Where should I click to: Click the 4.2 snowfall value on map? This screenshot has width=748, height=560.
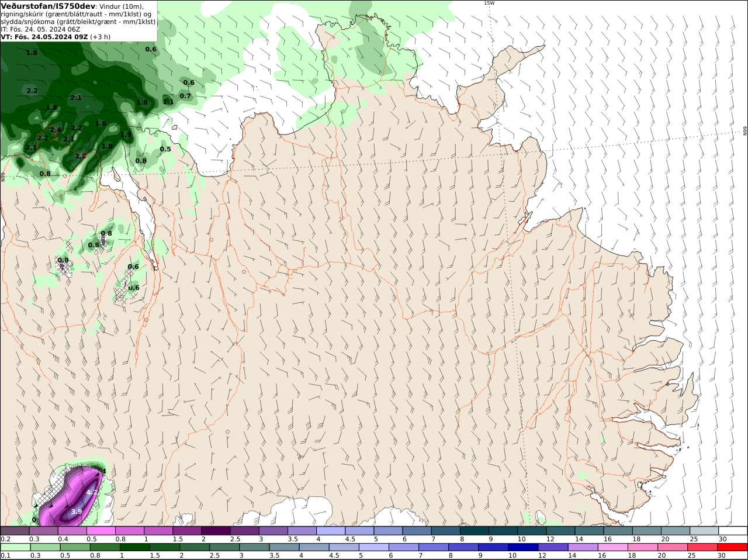(92, 492)
